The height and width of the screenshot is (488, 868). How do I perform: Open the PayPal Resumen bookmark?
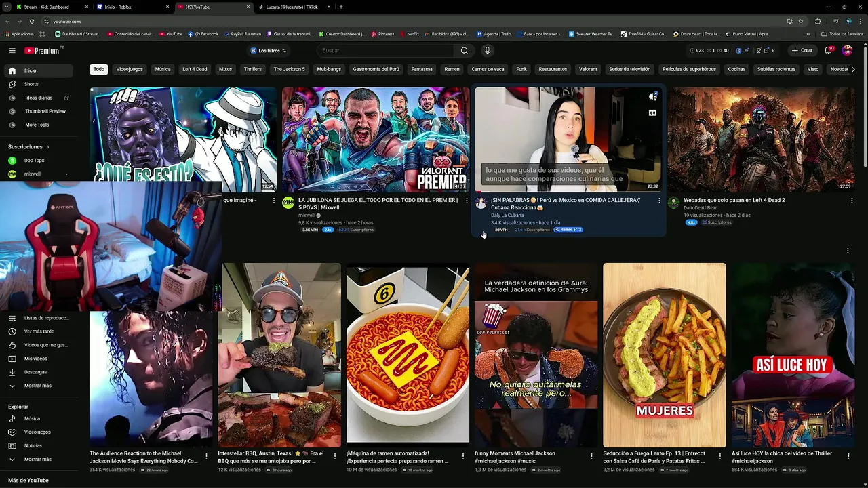243,33
